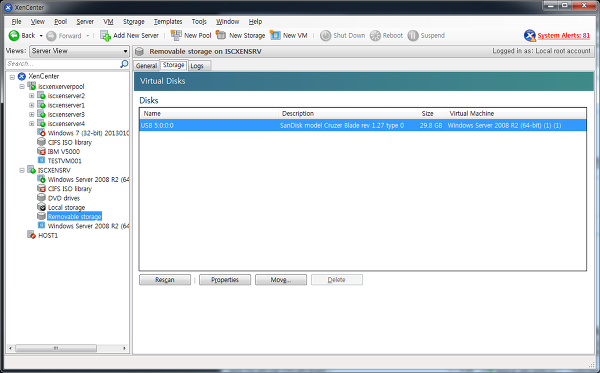Viewport: 600px width, 373px height.
Task: Select CIFS ISO library under iscxenxerverpool
Action: tap(70, 142)
